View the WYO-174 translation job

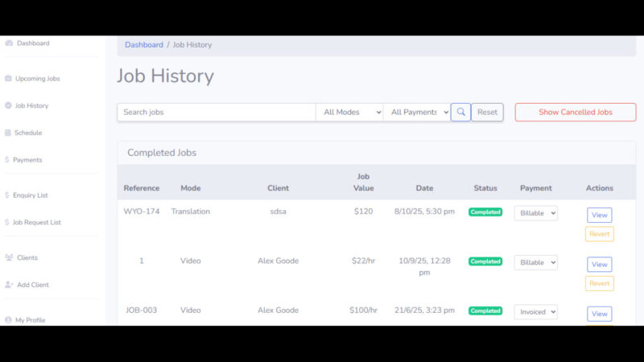click(x=599, y=215)
